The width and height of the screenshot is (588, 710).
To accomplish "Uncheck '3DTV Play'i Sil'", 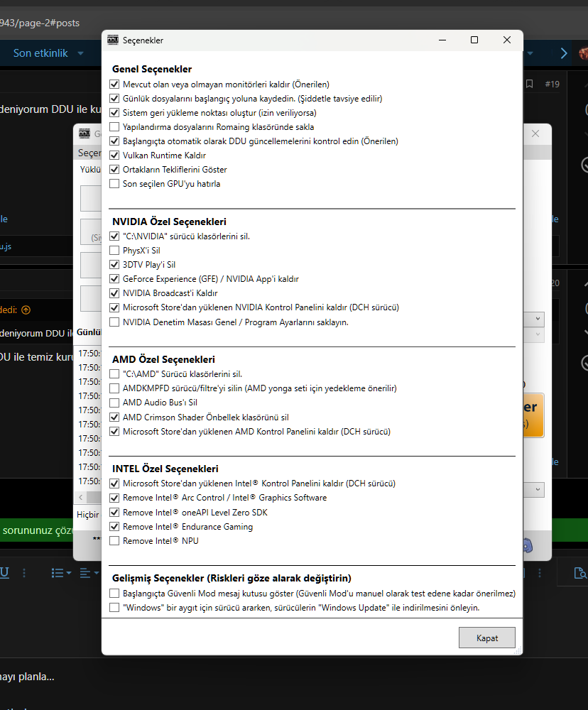I will [x=114, y=264].
